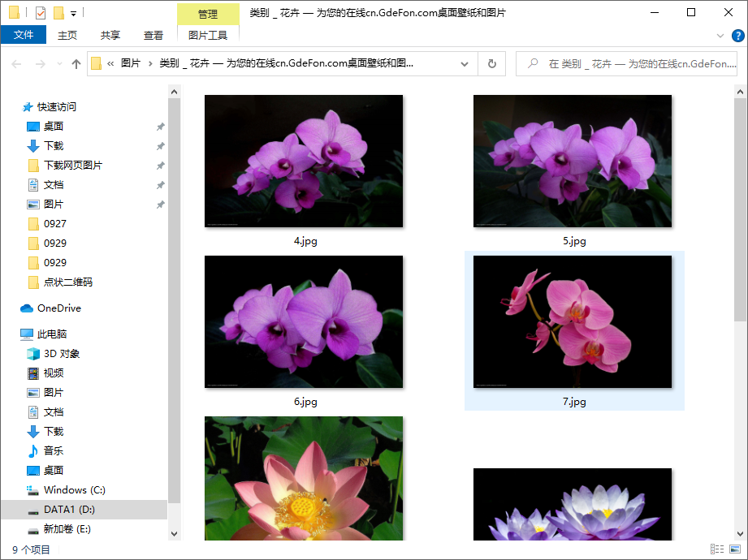Image resolution: width=748 pixels, height=560 pixels.
Task: Open the 0927 folder in sidebar
Action: [x=55, y=224]
